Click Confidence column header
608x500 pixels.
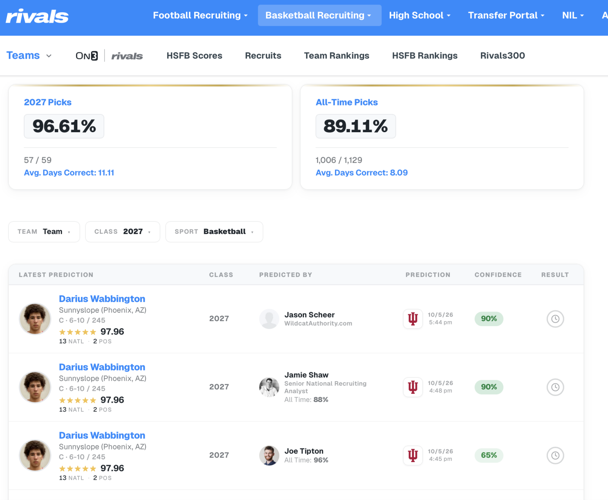point(498,275)
